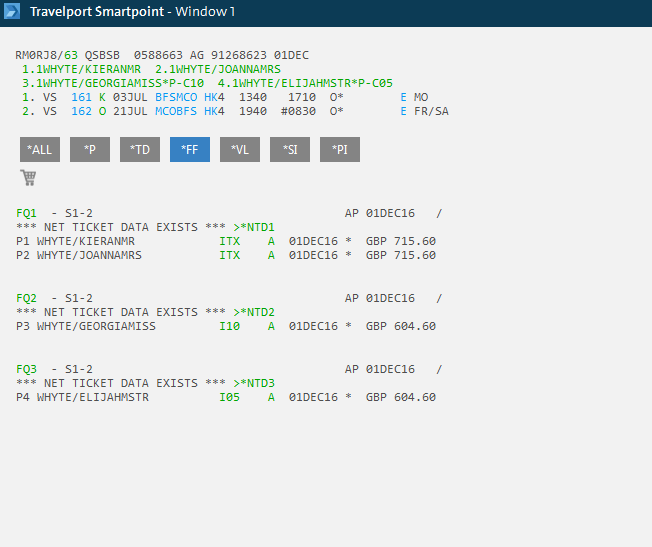652x547 pixels.
Task: Open the >*NTD2 net ticket data link
Action: click(x=254, y=312)
